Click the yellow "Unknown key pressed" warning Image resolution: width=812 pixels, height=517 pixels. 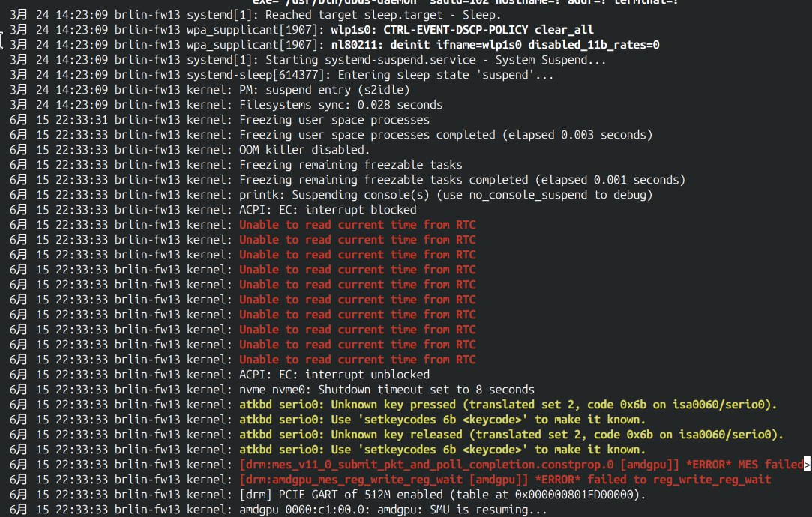[508, 405]
